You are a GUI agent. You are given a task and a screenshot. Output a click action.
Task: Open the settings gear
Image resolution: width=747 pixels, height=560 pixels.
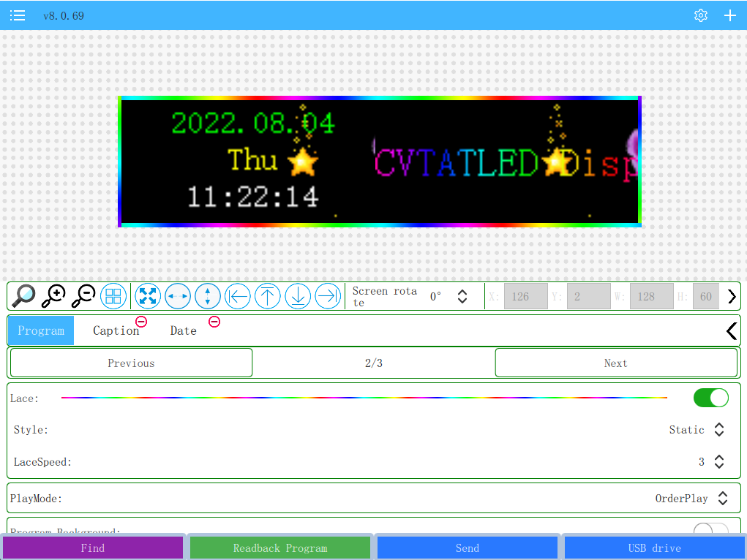tap(700, 15)
